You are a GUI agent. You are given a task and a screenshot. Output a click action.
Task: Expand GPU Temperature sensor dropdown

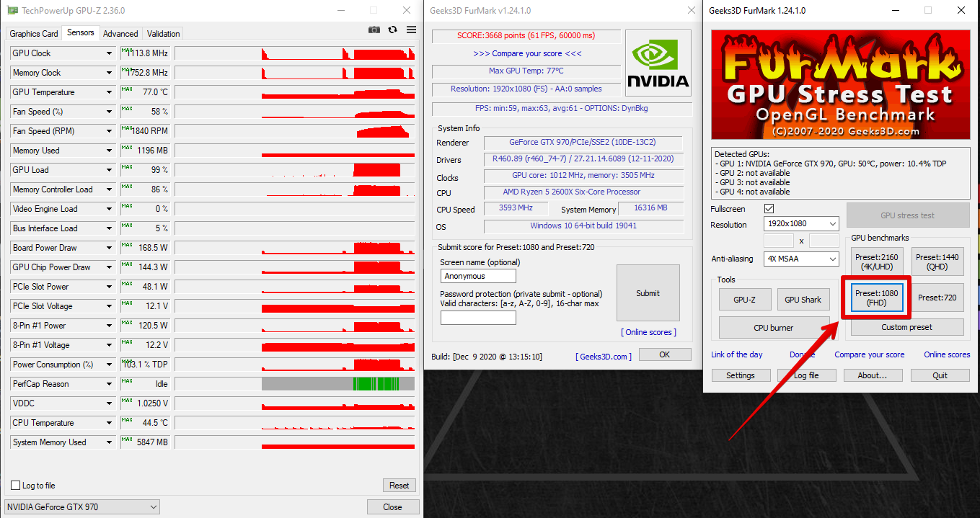pos(110,92)
